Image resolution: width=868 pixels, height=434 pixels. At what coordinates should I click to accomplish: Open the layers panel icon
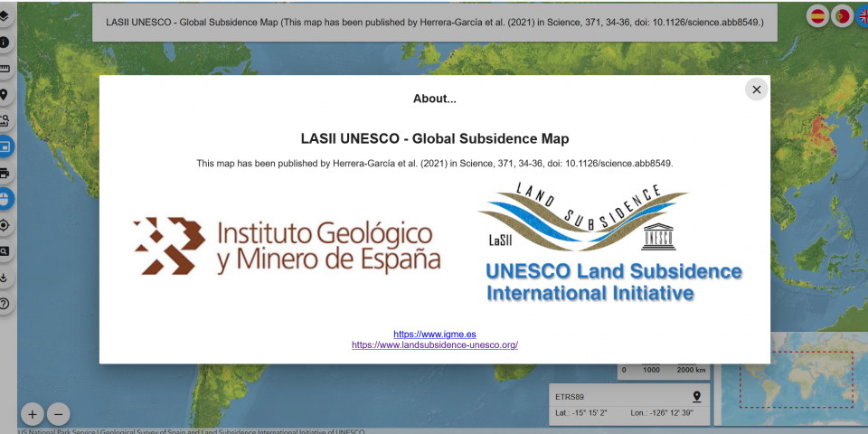(x=4, y=15)
